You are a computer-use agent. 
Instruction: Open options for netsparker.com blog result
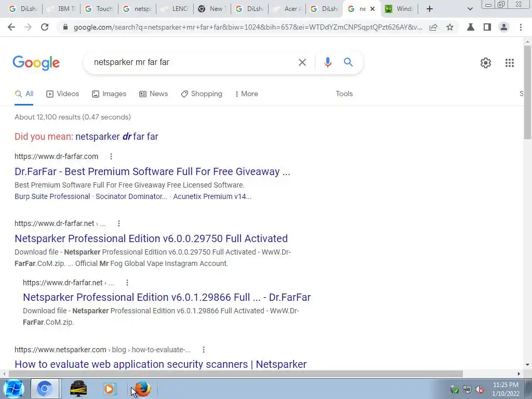[203, 350]
